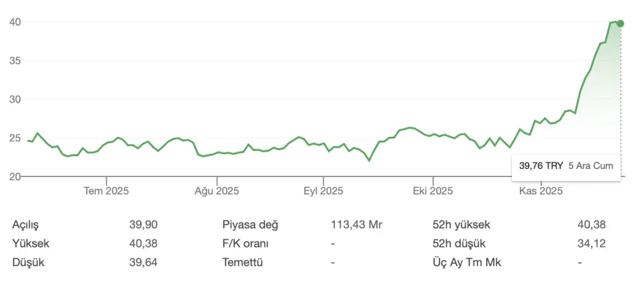The width and height of the screenshot is (644, 285).
Task: Click the green end-point dot on the chart
Action: (621, 23)
